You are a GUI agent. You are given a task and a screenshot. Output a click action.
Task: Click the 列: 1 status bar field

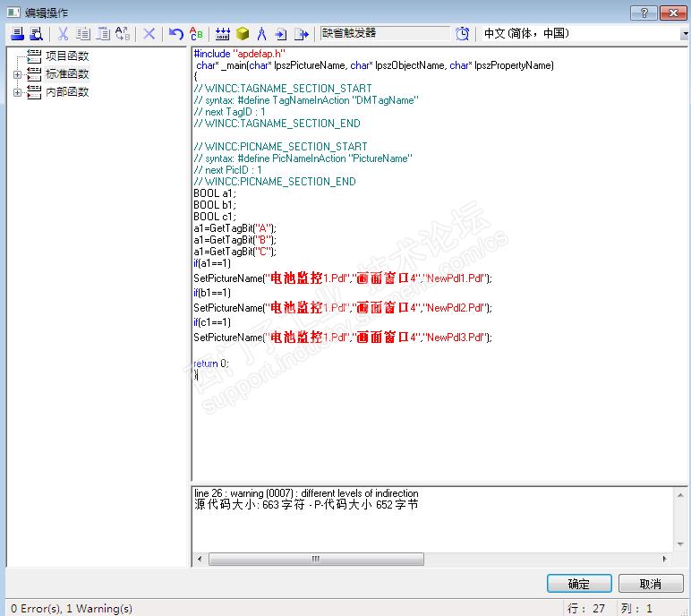tap(636, 609)
